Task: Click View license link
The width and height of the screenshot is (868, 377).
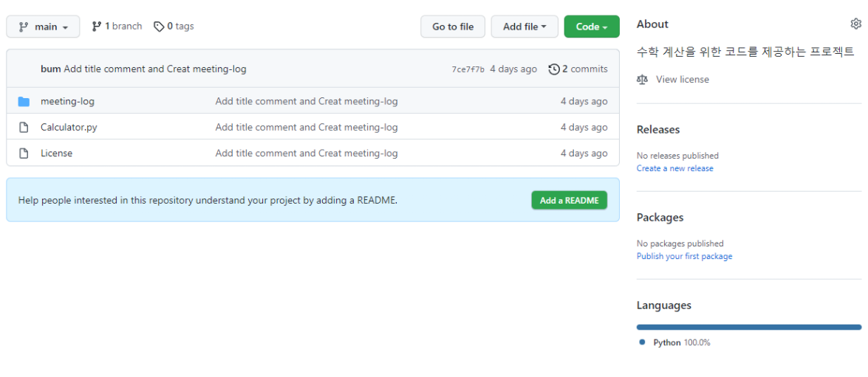Action: (x=683, y=80)
